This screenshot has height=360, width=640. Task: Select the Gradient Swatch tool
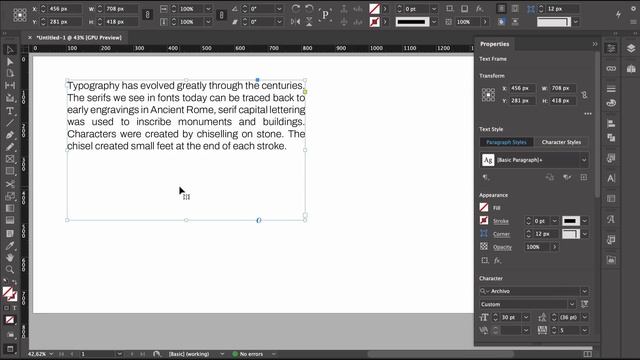coord(10,209)
